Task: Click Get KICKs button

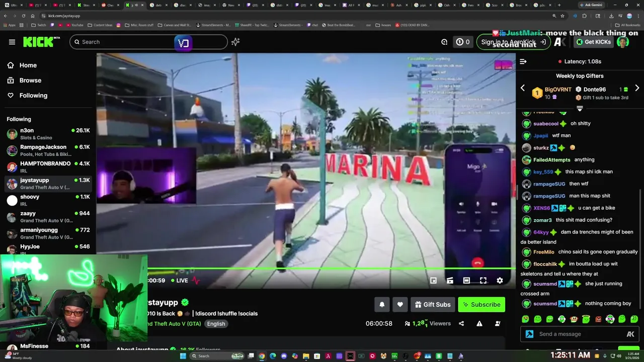Action: click(x=594, y=42)
